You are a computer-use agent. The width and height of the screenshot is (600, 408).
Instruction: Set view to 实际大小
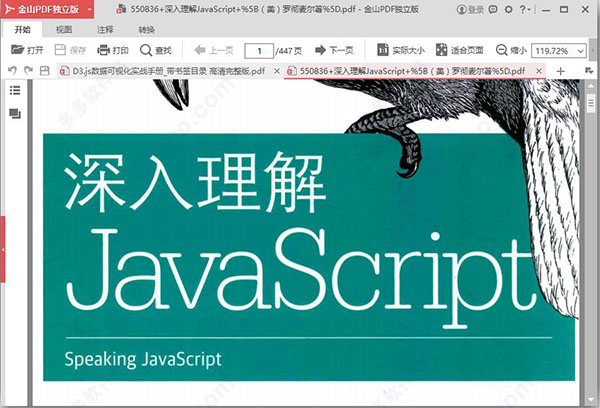coord(400,50)
